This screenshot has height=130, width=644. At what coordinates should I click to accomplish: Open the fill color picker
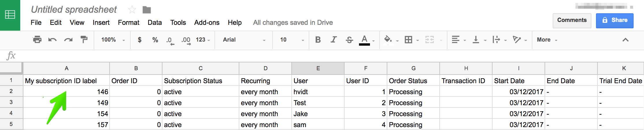tap(388, 39)
